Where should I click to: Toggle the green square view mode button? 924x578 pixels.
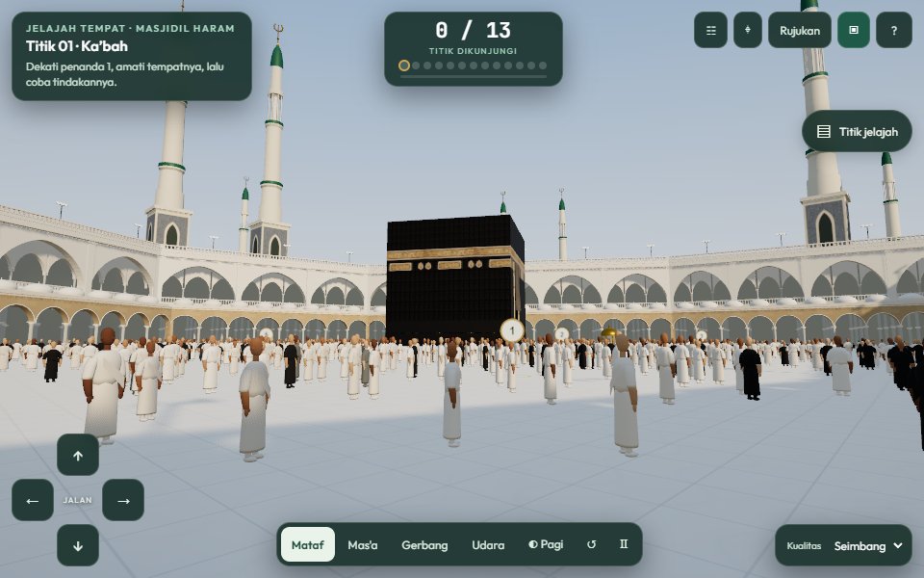(x=854, y=30)
